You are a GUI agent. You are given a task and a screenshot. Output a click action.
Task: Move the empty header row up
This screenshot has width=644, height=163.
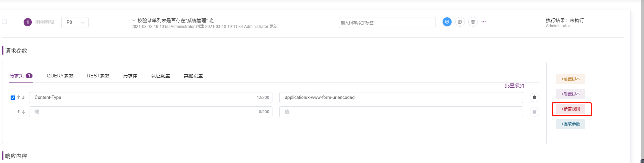coord(19,112)
